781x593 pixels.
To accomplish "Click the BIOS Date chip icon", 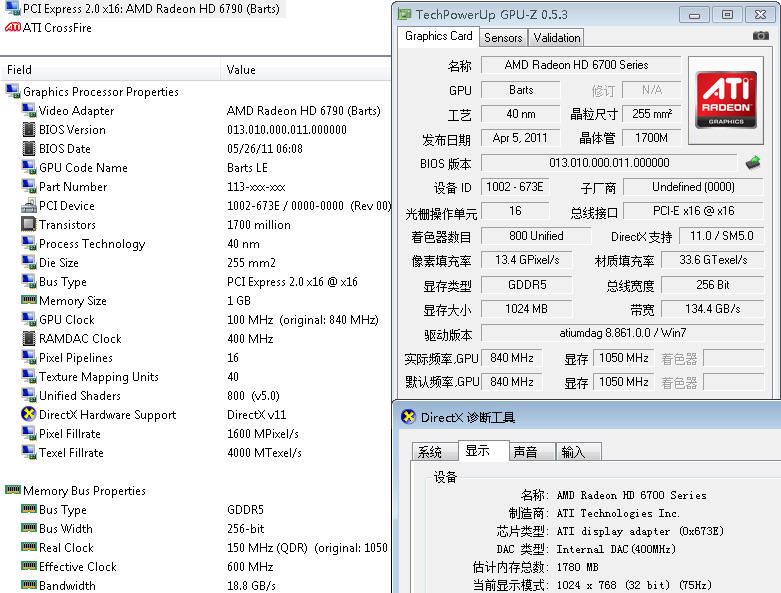I will pyautogui.click(x=29, y=148).
